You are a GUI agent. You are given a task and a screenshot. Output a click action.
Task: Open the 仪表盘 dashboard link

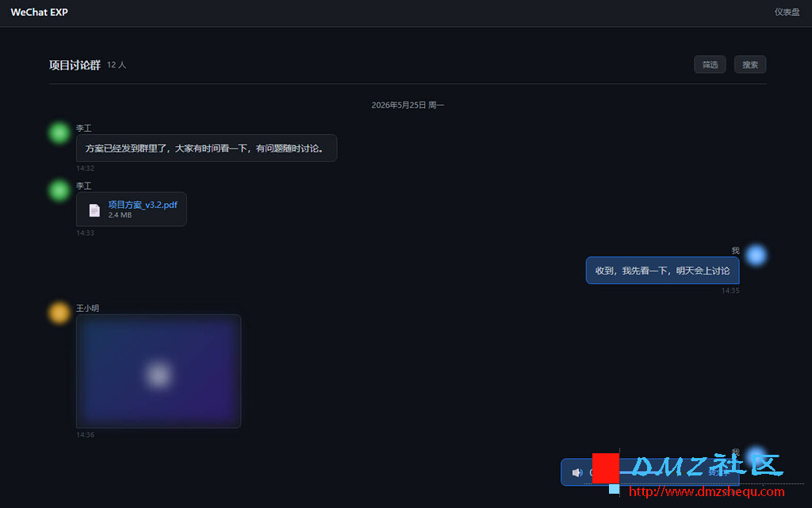click(787, 12)
